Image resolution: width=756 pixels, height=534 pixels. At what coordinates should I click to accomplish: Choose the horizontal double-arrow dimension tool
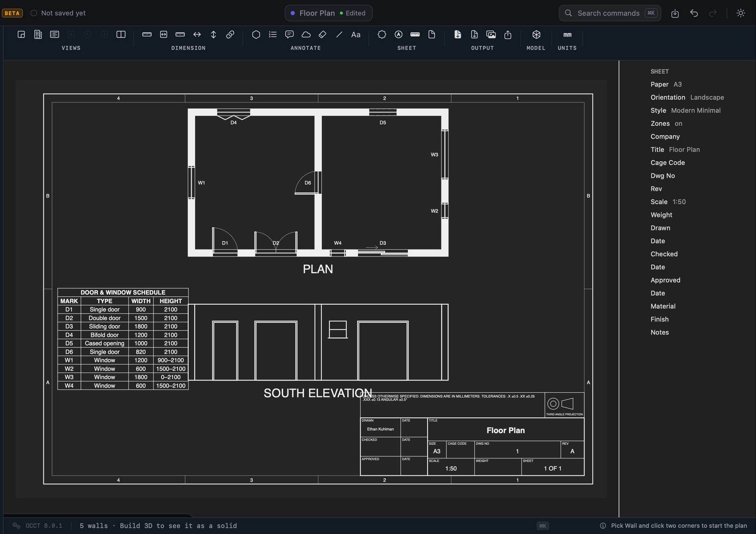pos(197,34)
